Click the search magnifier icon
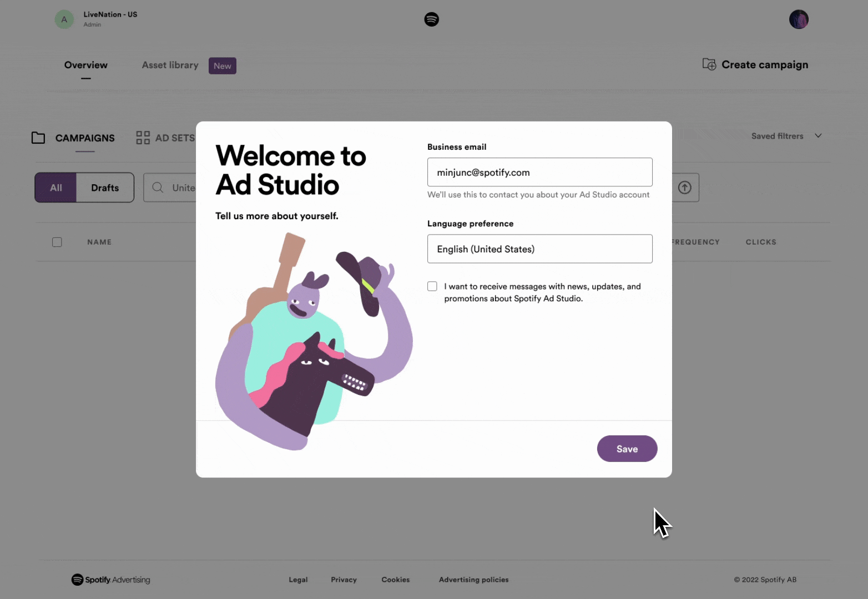This screenshot has width=868, height=599. tap(158, 187)
